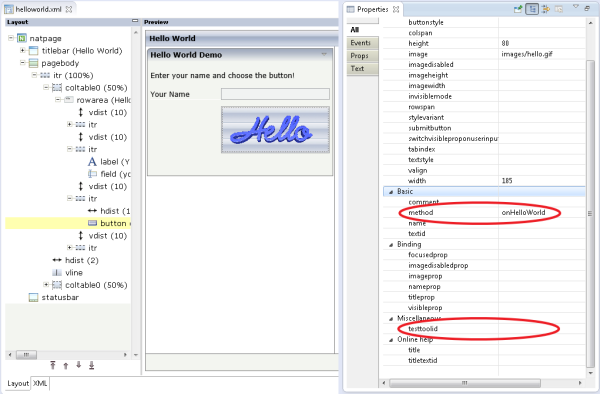Screen dimensions: 600x394
Task: Open the Events properties tab
Action: pyautogui.click(x=362, y=43)
